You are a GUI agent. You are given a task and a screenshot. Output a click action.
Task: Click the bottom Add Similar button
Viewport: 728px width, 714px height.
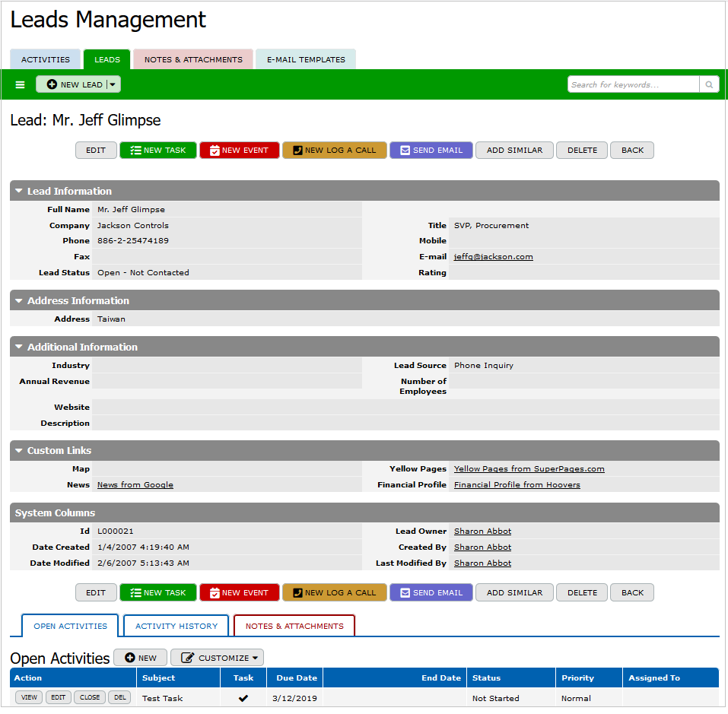514,593
